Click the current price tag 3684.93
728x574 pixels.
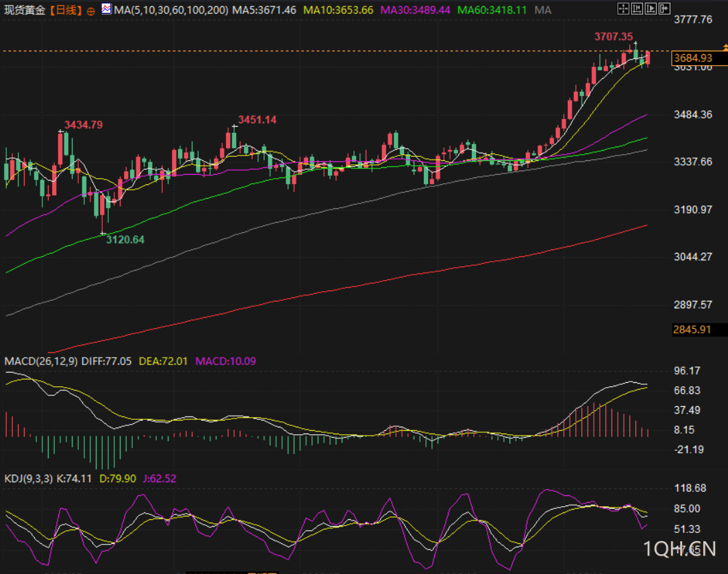[x=692, y=58]
